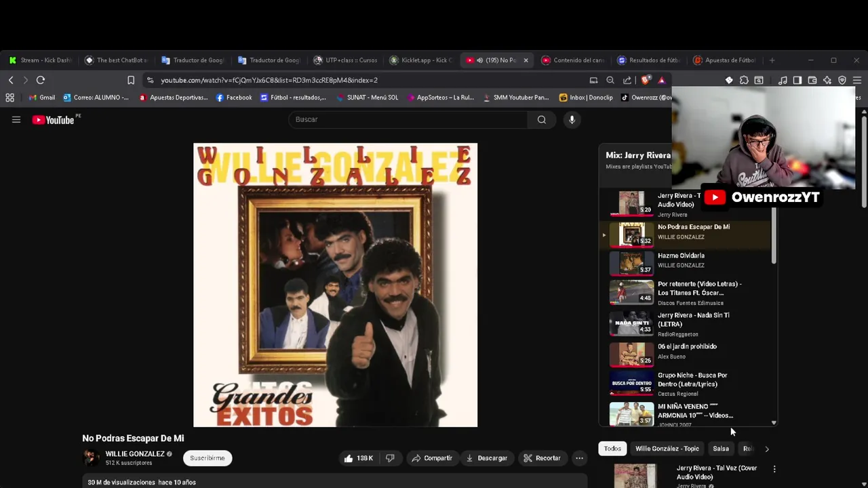Open Brave Wallet icon

[812, 80]
